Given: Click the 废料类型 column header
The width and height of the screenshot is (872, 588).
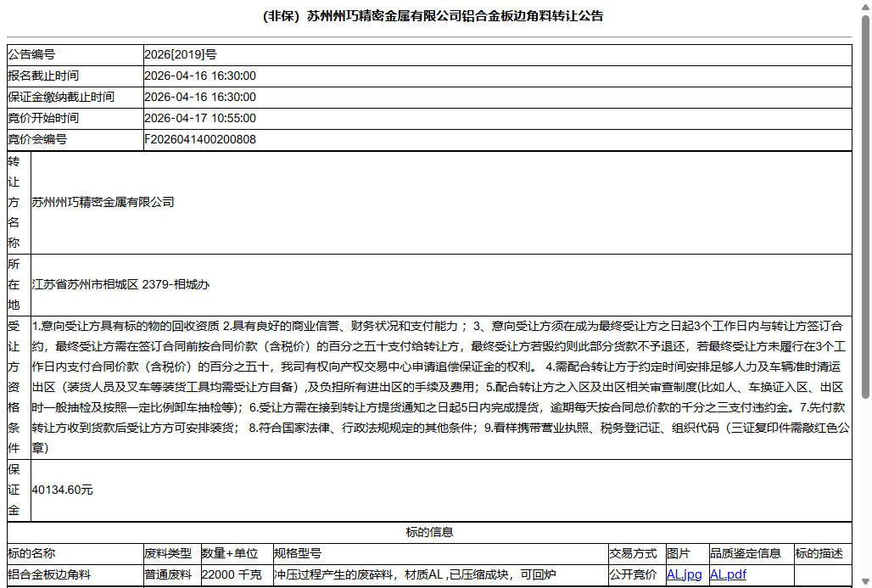Looking at the screenshot, I should point(172,553).
